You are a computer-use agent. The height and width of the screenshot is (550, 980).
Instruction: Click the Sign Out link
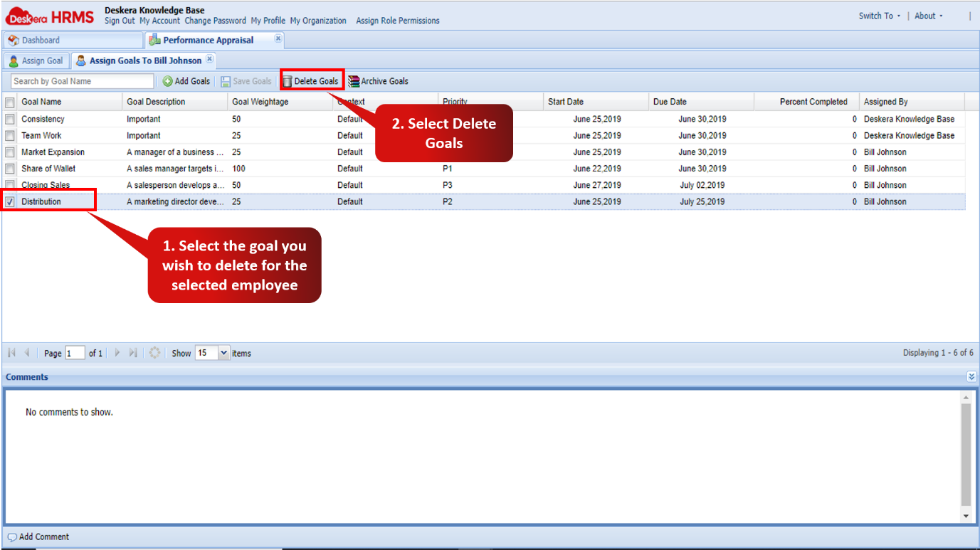[x=120, y=21]
